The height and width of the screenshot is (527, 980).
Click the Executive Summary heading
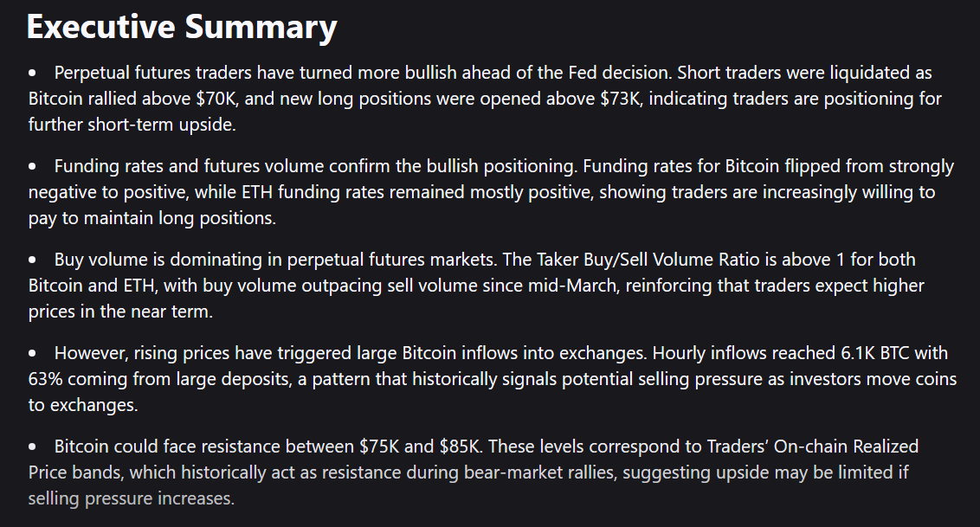coord(182,27)
